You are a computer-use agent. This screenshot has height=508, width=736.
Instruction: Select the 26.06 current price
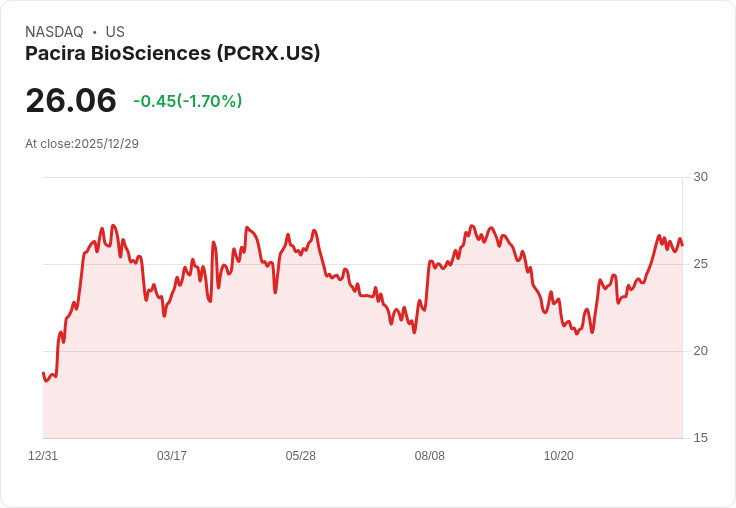71,100
